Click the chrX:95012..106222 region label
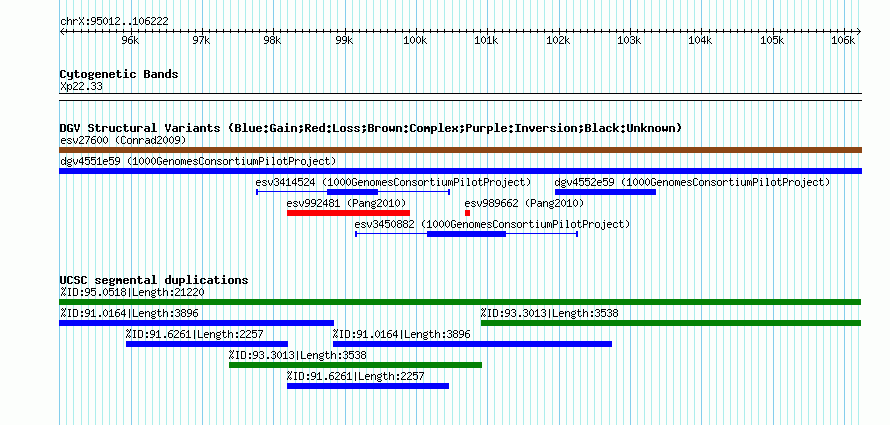Screen dimensions: 890x425 point(114,22)
